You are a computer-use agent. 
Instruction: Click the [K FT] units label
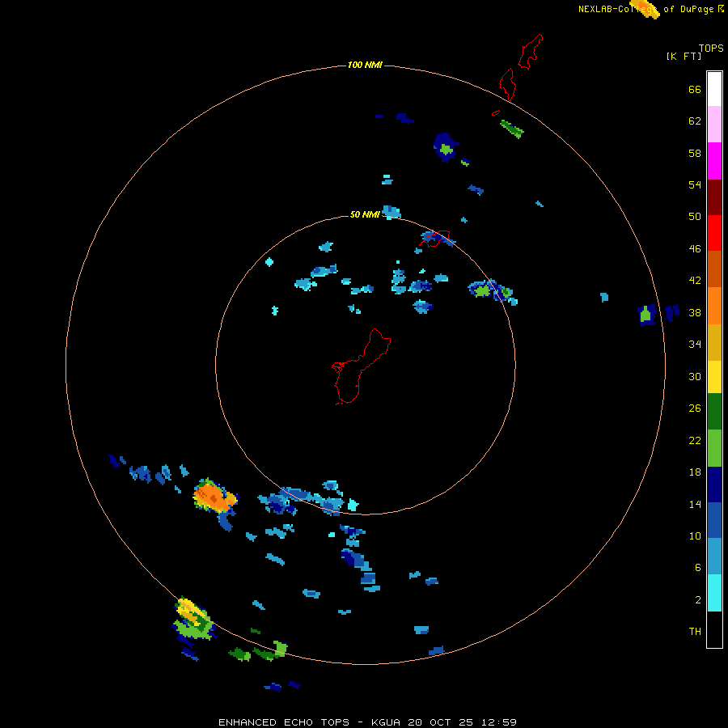point(684,56)
